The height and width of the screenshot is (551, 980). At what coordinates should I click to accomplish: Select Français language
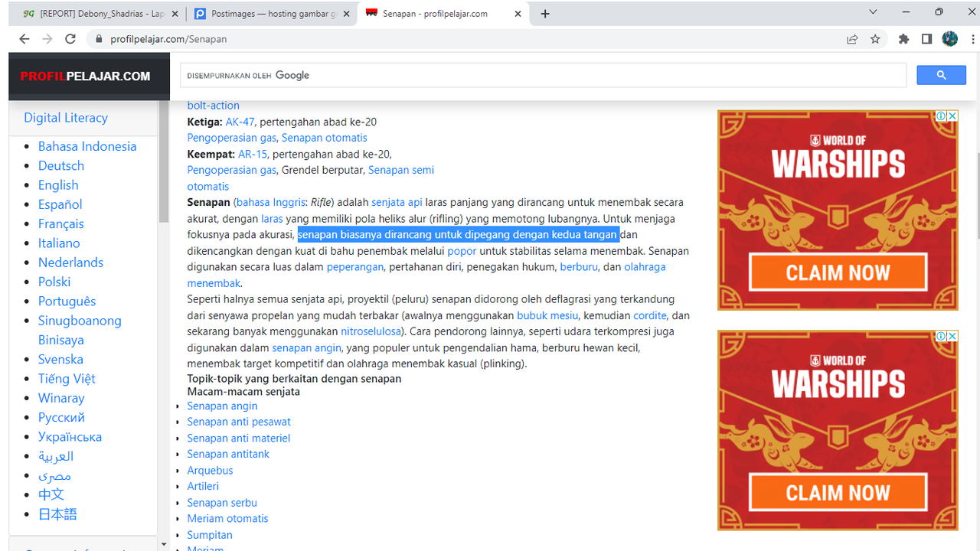tap(61, 223)
